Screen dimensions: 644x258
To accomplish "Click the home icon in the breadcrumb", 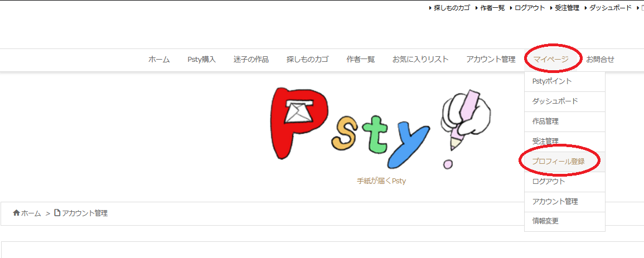I will pyautogui.click(x=16, y=213).
